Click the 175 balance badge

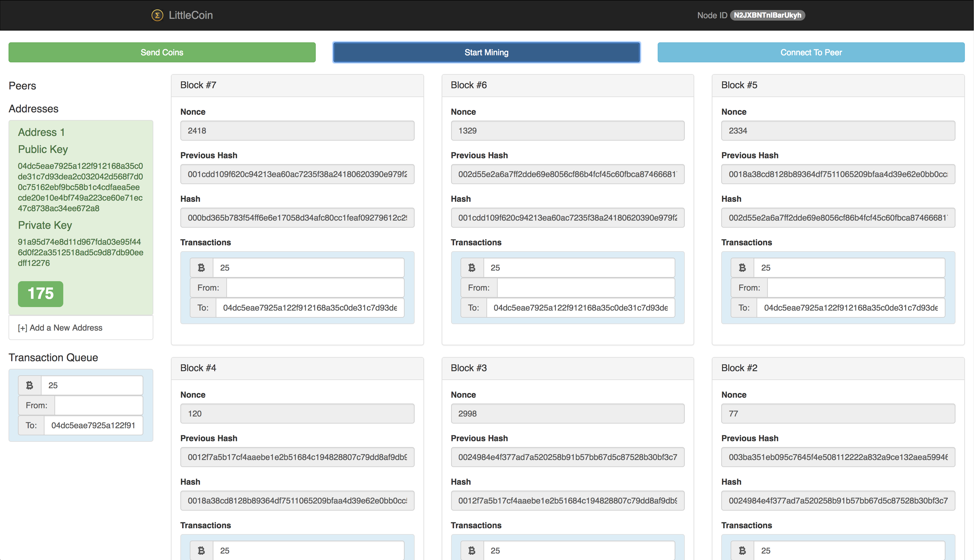pos(40,294)
